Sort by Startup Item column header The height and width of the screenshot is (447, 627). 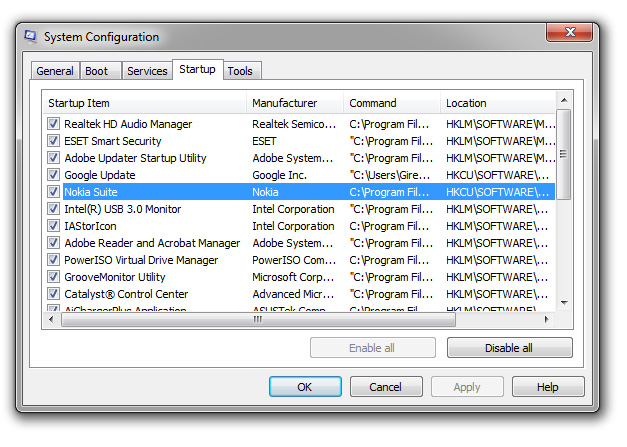[145, 103]
